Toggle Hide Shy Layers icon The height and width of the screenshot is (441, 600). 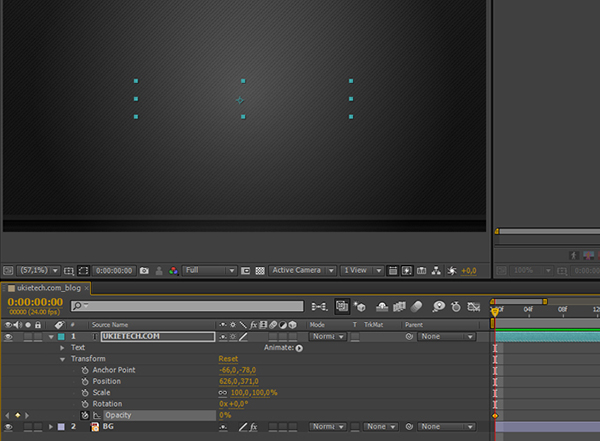(x=382, y=307)
